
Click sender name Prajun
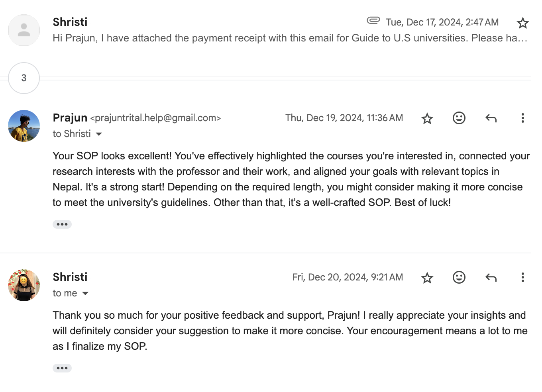pyautogui.click(x=70, y=118)
